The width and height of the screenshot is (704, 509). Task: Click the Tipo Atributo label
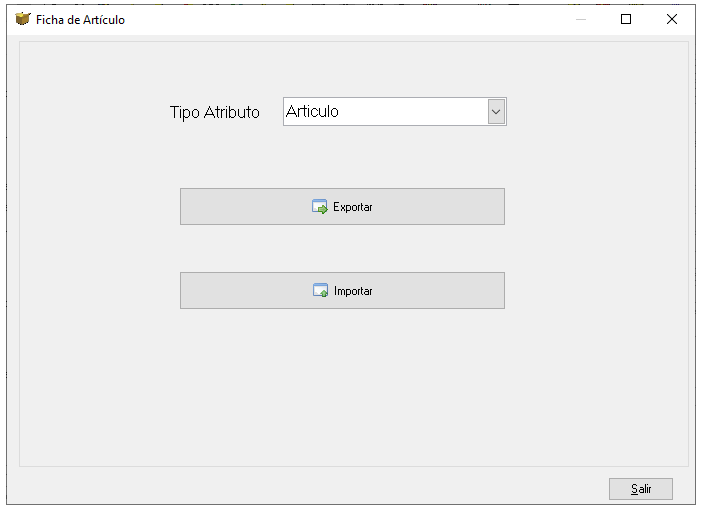pos(215,112)
